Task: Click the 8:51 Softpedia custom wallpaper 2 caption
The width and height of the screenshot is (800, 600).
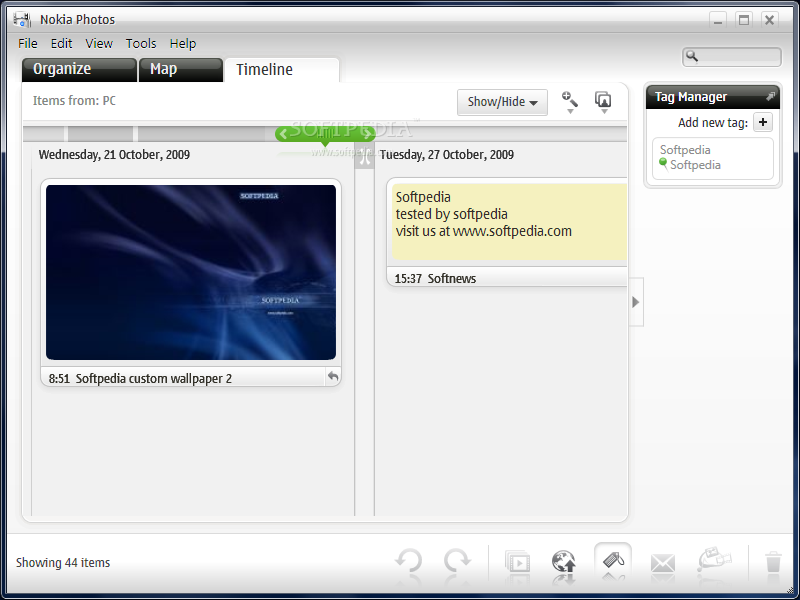Action: (x=140, y=379)
